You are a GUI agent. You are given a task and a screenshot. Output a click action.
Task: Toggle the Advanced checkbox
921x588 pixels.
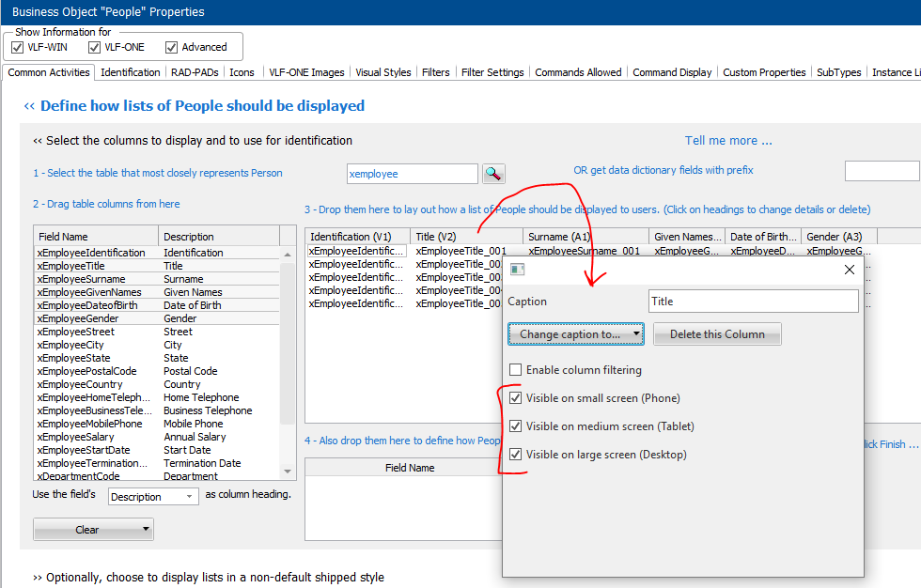click(x=172, y=47)
